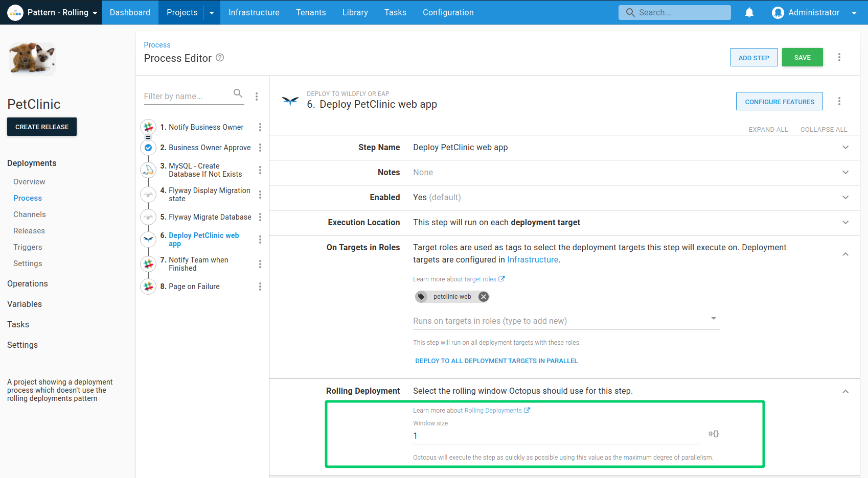The height and width of the screenshot is (478, 868).
Task: Remove the petclinic-web role tag
Action: (483, 297)
